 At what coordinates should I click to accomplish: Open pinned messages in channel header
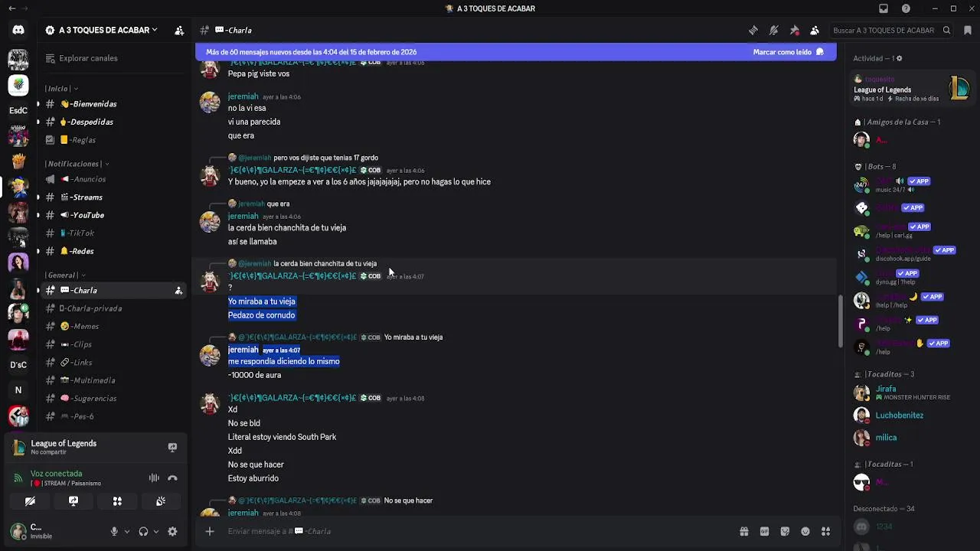(794, 31)
